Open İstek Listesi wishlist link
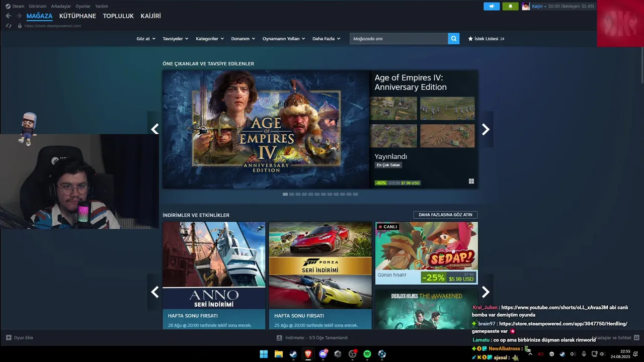The width and height of the screenshot is (644, 362). click(486, 39)
